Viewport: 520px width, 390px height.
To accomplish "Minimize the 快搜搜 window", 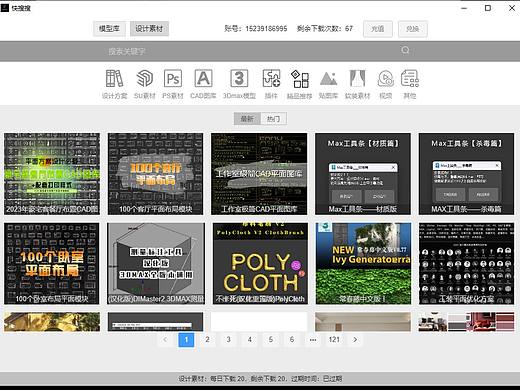I will coord(464,8).
